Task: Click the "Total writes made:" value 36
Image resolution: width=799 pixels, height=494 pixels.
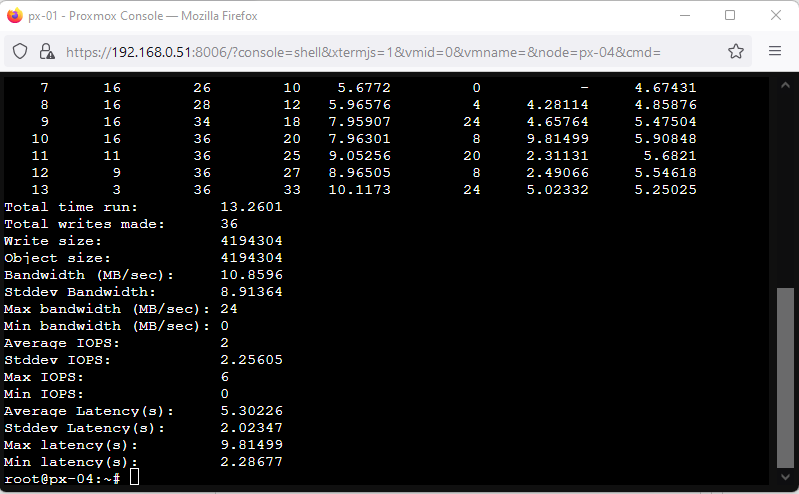Action: [229, 224]
